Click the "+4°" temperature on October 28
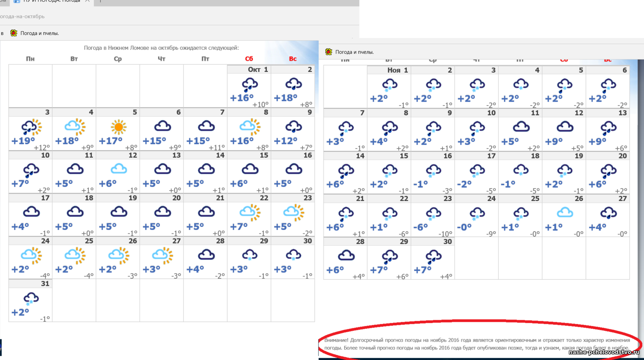This screenshot has width=644, height=360. click(195, 269)
